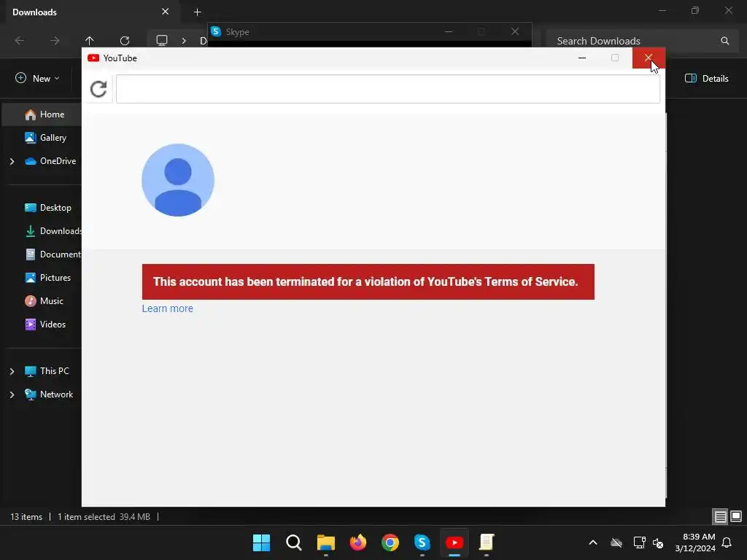Expand the This PC tree node
Image resolution: width=747 pixels, height=560 pixels.
(x=12, y=371)
